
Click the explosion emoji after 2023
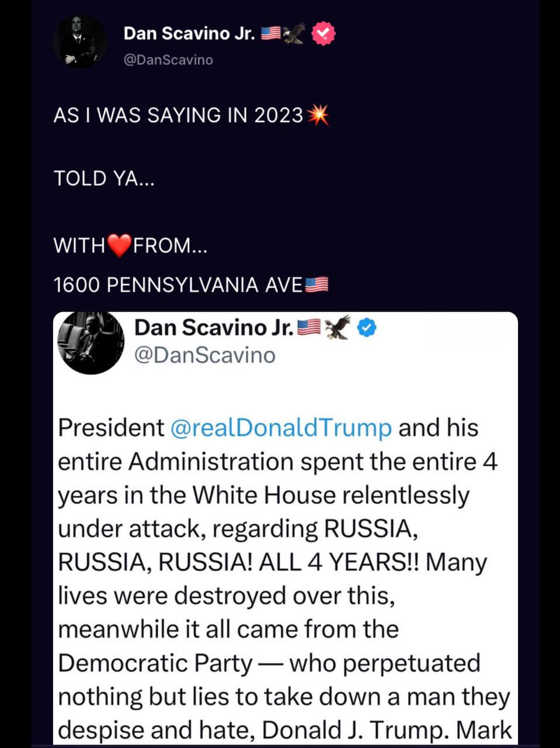pyautogui.click(x=318, y=115)
